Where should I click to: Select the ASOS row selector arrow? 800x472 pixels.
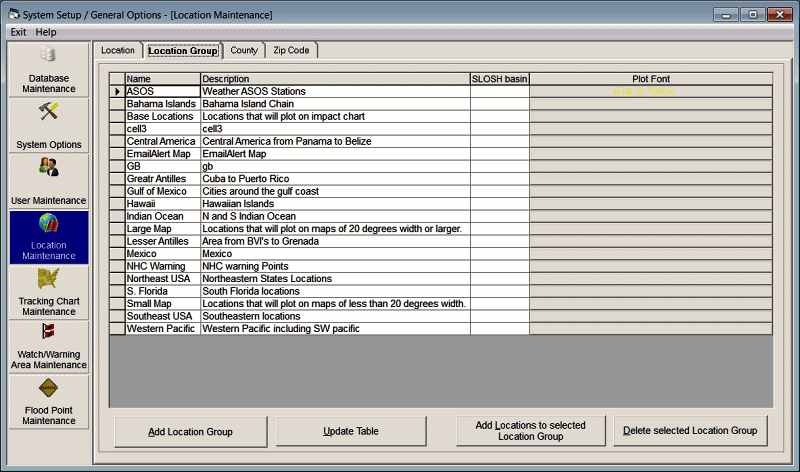click(x=117, y=92)
